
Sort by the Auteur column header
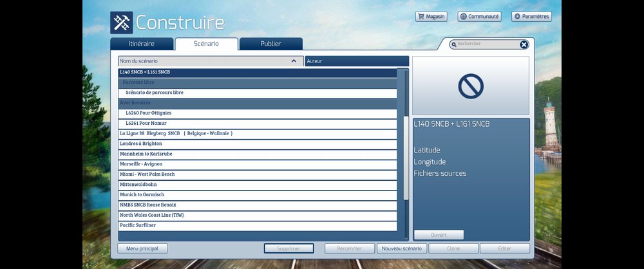[x=357, y=60]
